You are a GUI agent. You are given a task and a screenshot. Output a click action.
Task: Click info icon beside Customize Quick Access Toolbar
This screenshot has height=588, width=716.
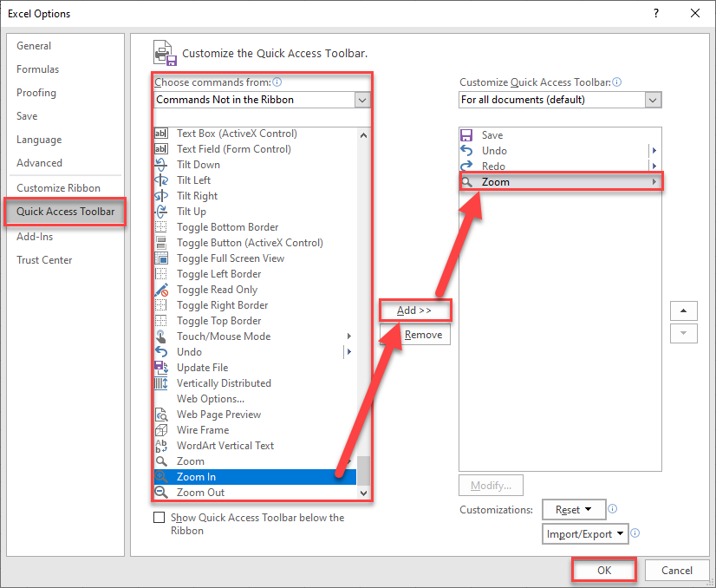(x=616, y=82)
